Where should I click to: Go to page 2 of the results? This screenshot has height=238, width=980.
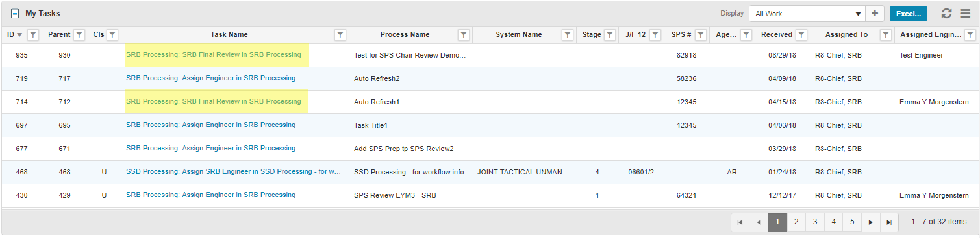coord(796,222)
